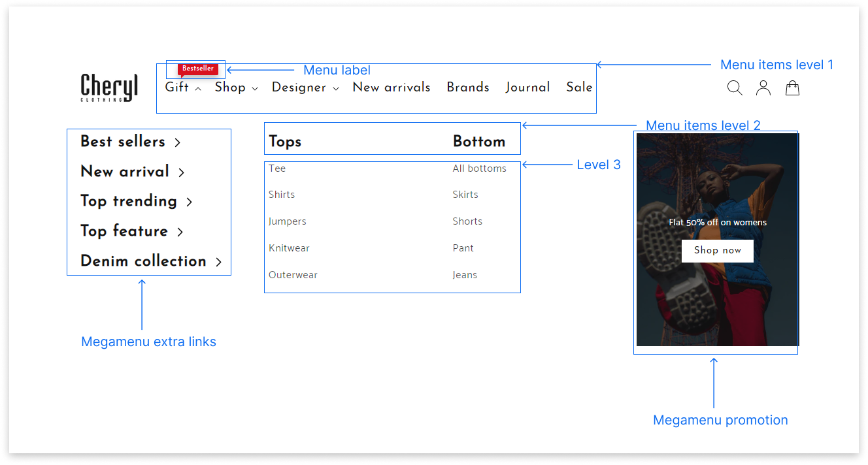Expand the Shop menu chevron
Viewport: 868px width, 465px height.
click(255, 89)
